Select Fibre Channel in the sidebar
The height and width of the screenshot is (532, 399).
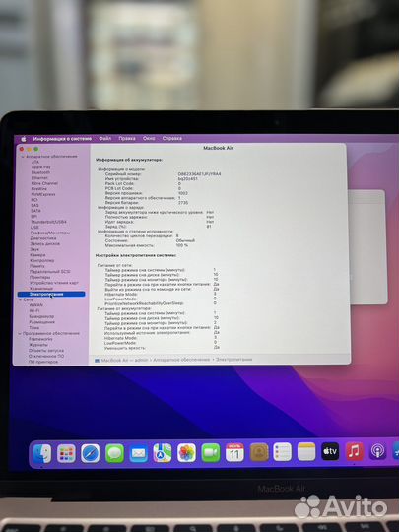(44, 183)
